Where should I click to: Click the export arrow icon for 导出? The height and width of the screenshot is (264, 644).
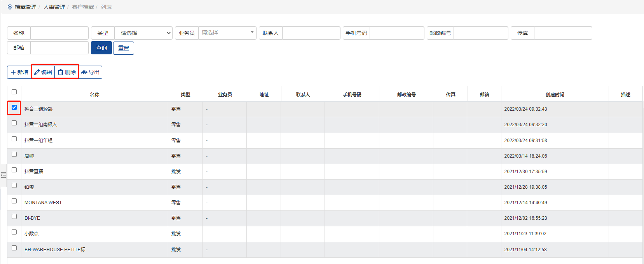click(x=84, y=72)
